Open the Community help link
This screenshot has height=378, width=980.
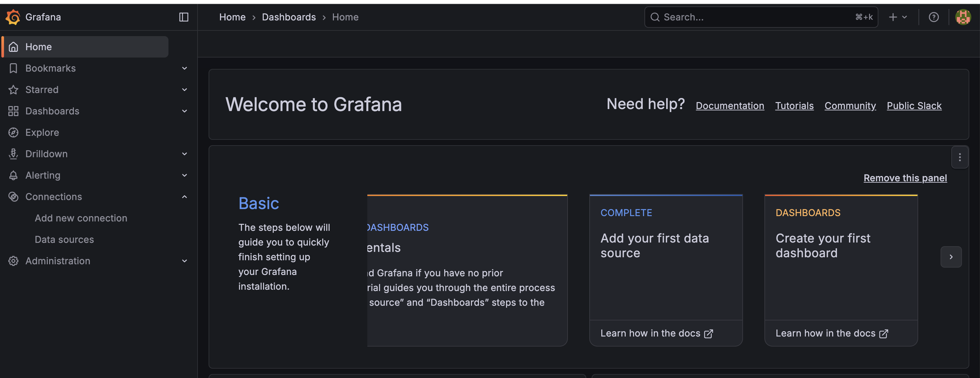850,105
